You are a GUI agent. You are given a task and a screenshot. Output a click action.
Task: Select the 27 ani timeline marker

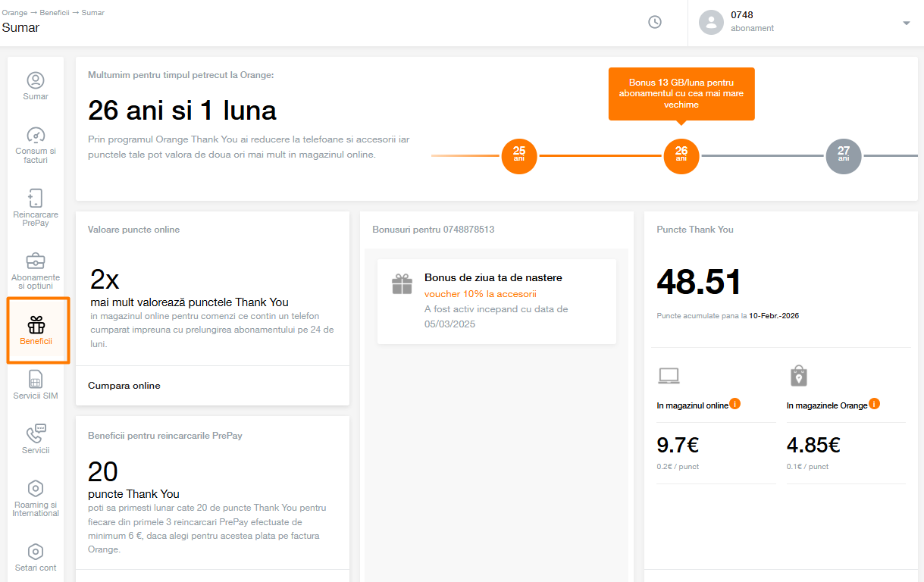(x=844, y=155)
